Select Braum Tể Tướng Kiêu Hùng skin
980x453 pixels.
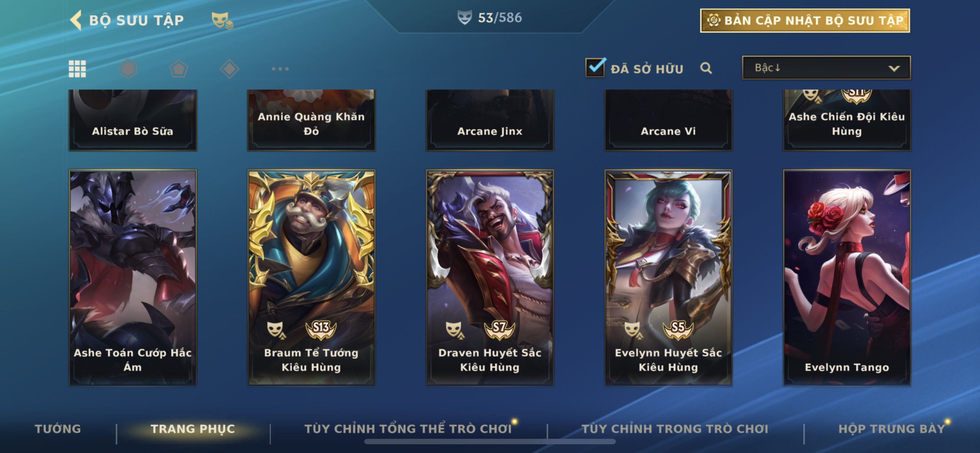pyautogui.click(x=311, y=278)
